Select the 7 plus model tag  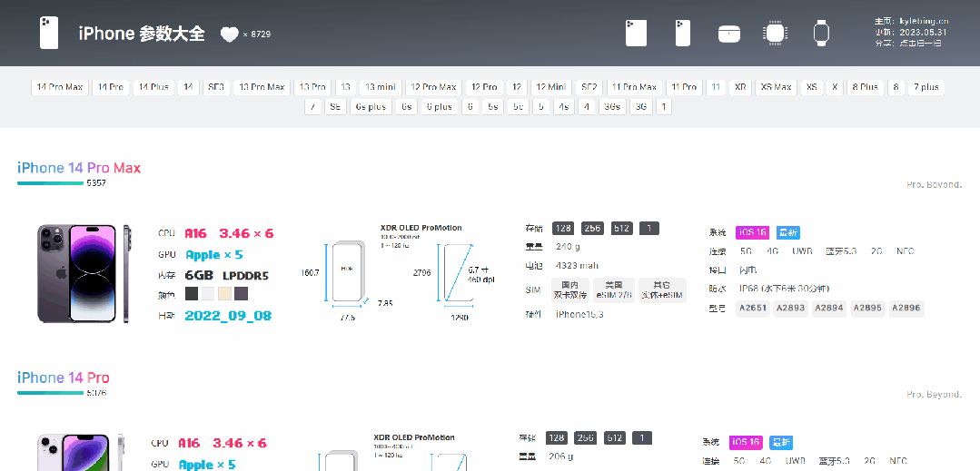pos(926,87)
